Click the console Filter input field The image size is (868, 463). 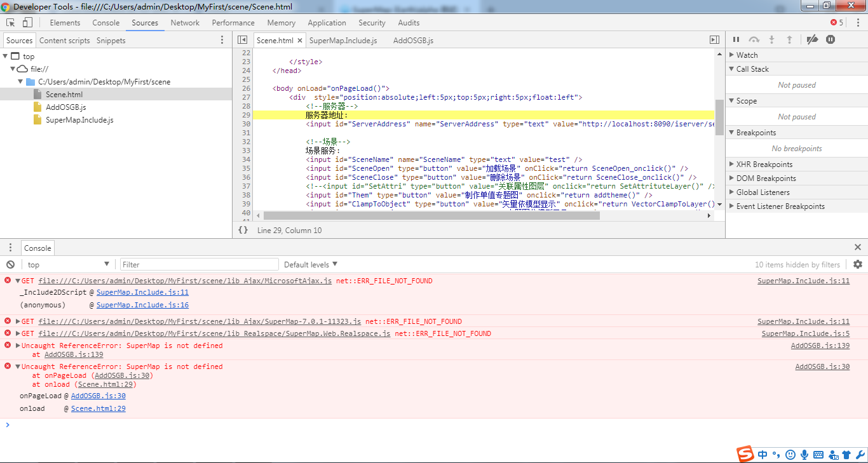199,264
